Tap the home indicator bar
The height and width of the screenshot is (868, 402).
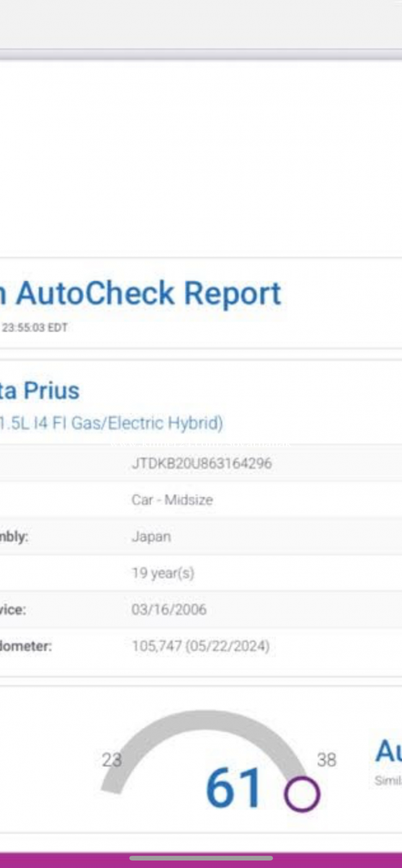(x=201, y=859)
